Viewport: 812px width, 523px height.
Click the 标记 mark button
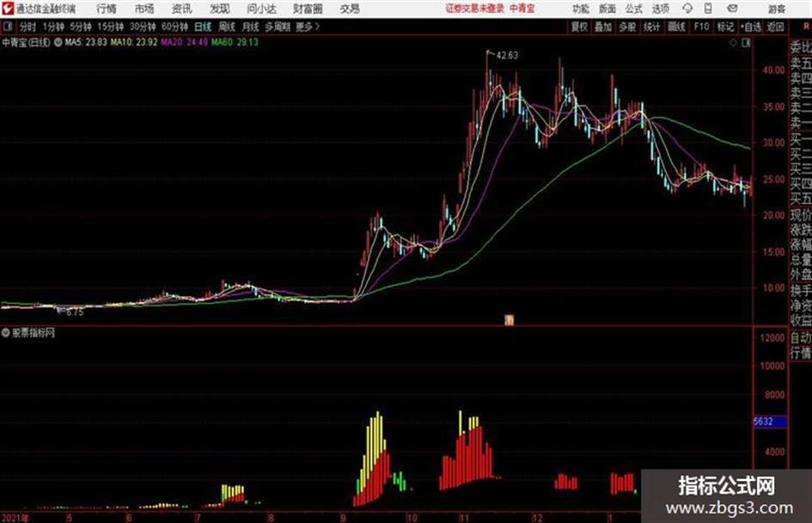tap(725, 27)
